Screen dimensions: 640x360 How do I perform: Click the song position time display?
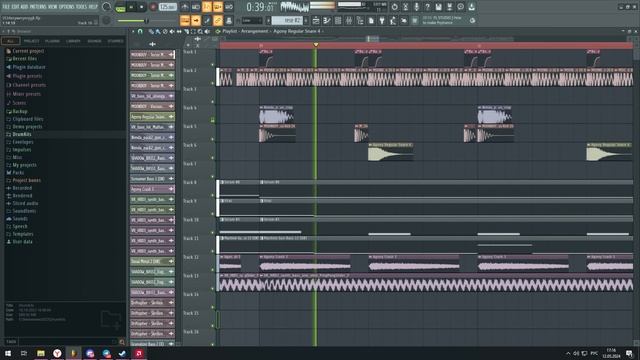(x=260, y=7)
